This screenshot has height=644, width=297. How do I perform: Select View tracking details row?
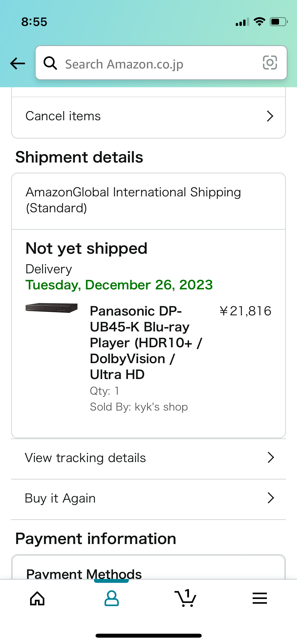[85, 458]
